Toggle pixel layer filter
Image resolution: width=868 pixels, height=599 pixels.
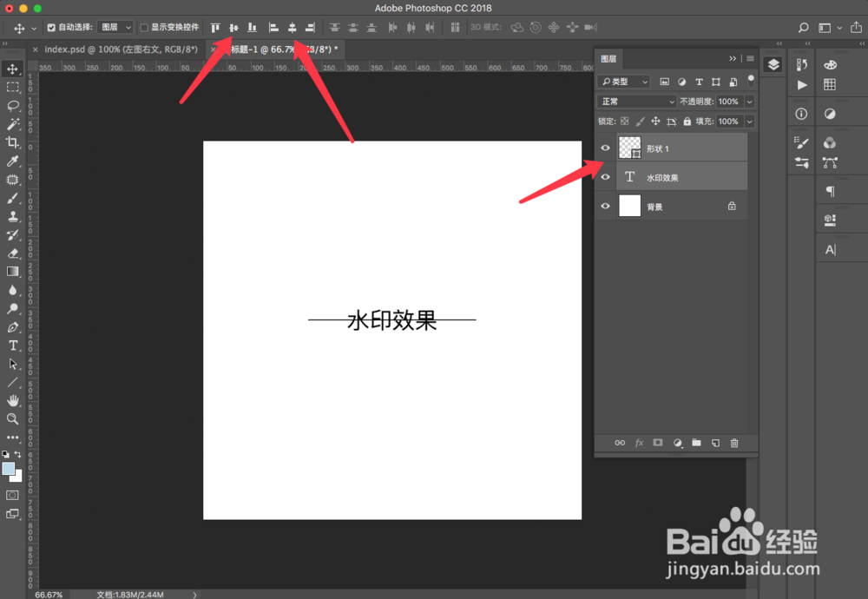(664, 82)
